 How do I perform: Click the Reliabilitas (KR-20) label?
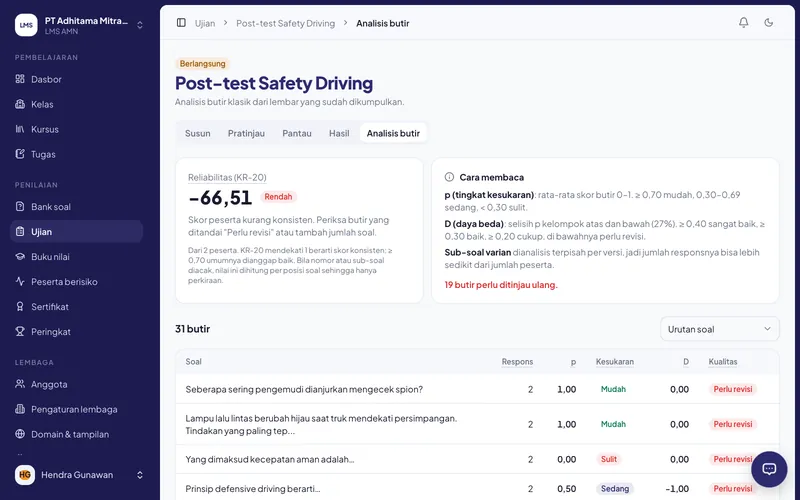[x=227, y=177]
